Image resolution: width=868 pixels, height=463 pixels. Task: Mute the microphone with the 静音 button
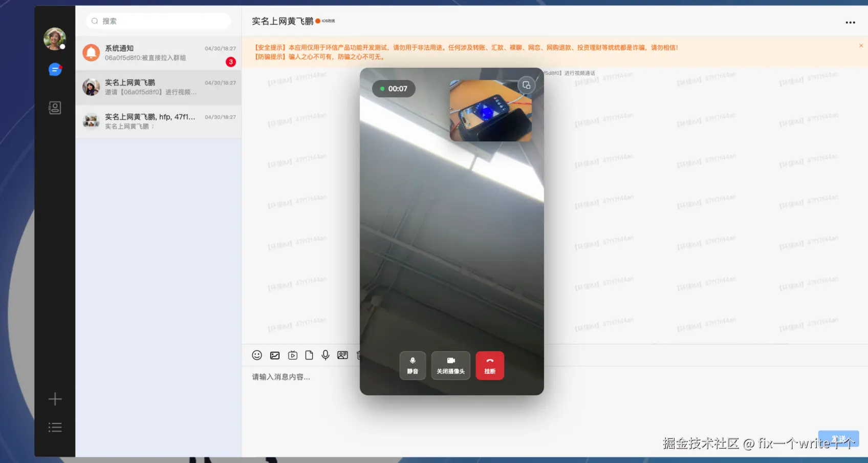(413, 366)
